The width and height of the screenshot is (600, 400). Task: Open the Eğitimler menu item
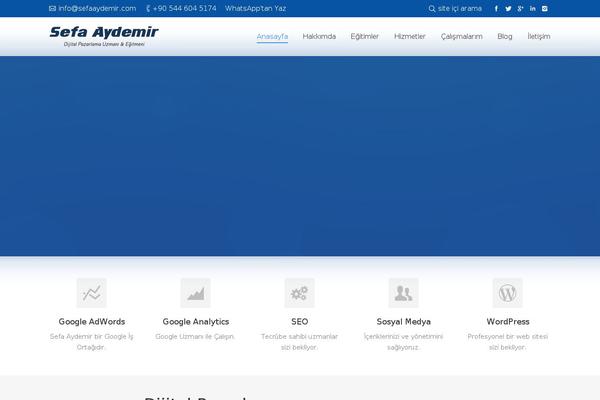tap(364, 36)
